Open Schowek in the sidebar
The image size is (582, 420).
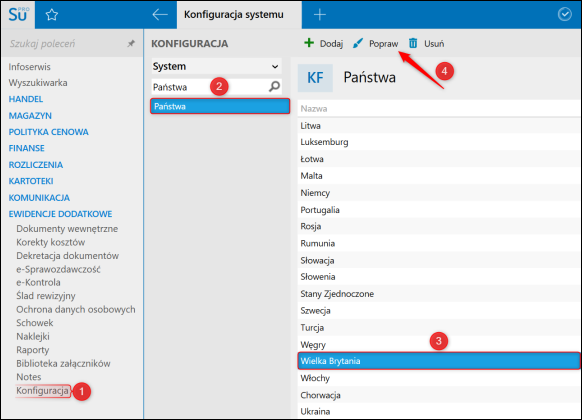pyautogui.click(x=35, y=323)
